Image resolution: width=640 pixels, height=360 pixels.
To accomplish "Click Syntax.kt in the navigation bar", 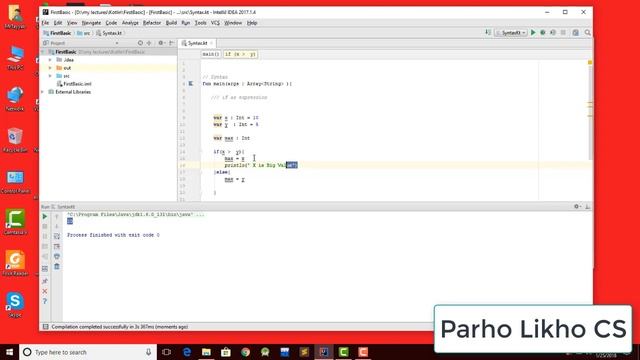I will click(109, 33).
